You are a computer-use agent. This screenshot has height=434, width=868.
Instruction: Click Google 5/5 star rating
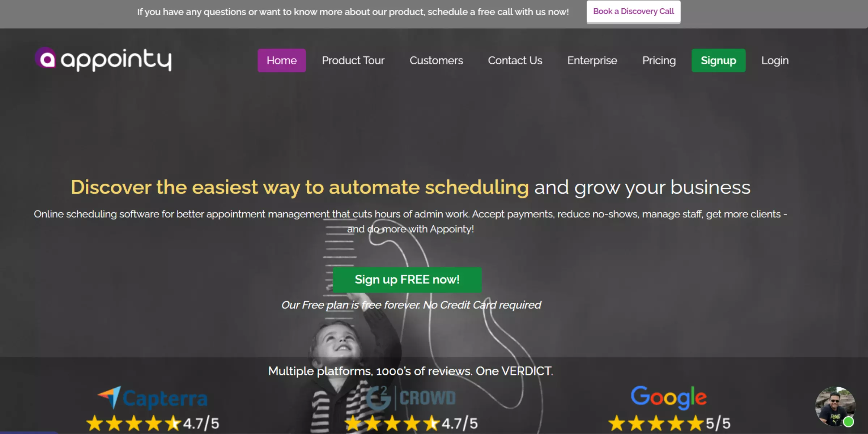pos(669,423)
